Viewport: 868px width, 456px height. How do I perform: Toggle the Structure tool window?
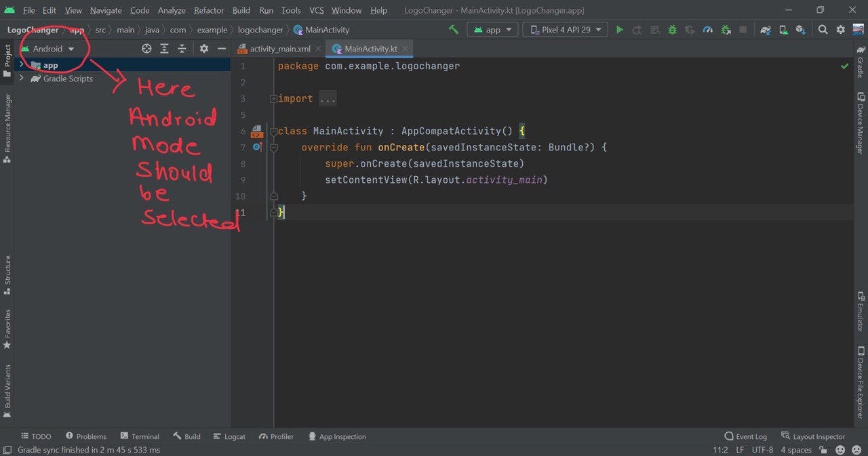7,274
